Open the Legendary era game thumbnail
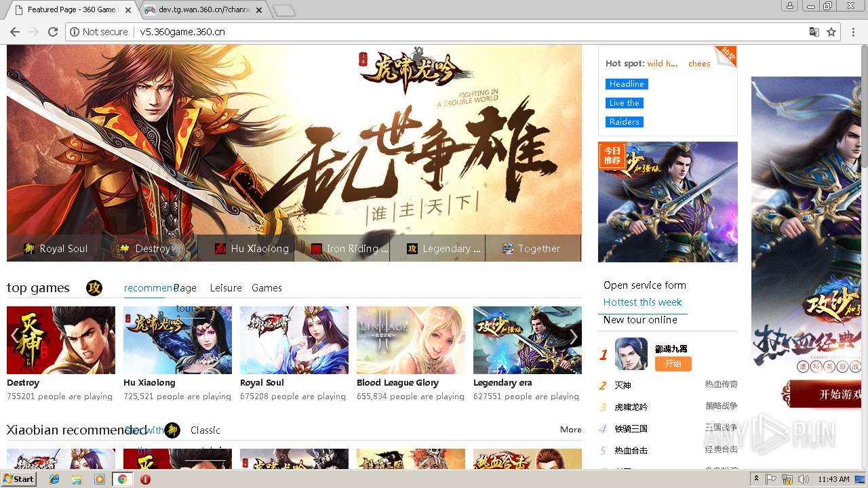Image resolution: width=868 pixels, height=488 pixels. [x=528, y=340]
